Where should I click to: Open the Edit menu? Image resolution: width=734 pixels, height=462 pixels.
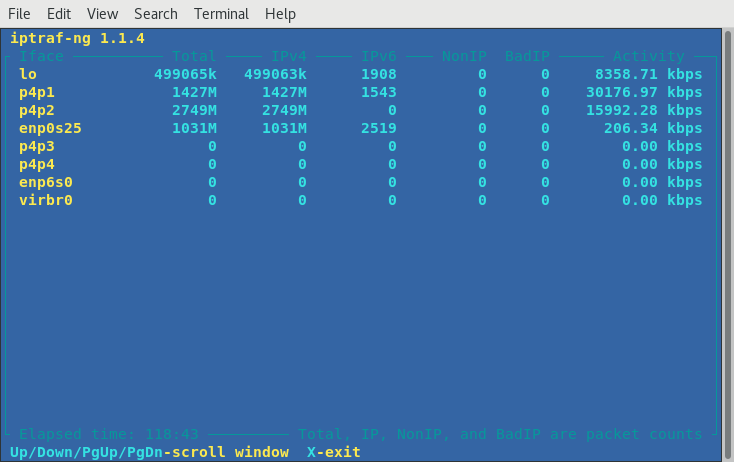59,14
